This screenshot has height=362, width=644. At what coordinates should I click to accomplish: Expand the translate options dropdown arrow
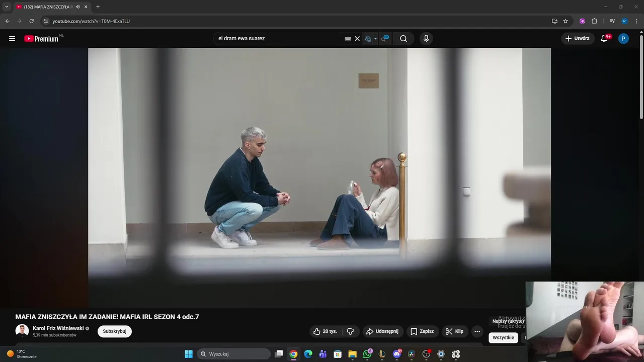click(x=375, y=39)
